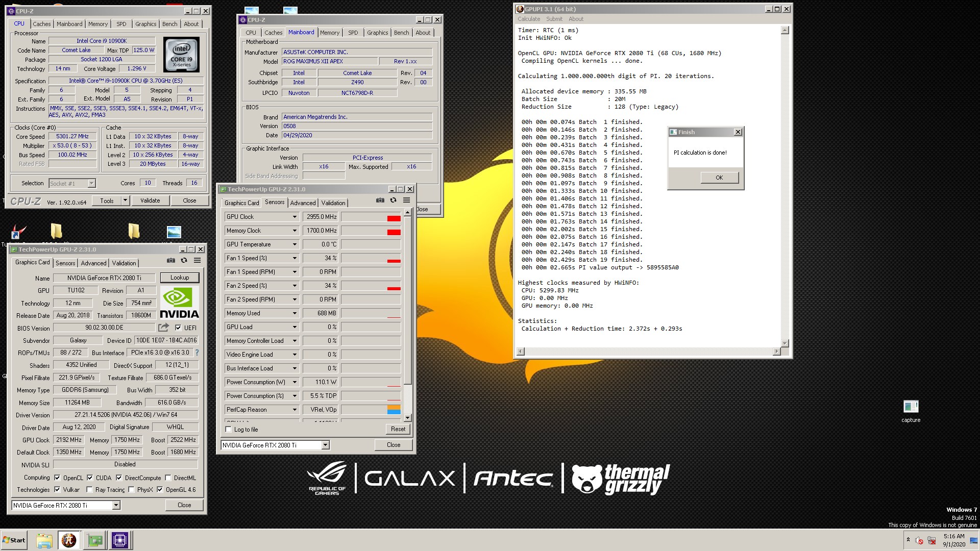
Task: Open the GPU selector dropdown in Sensors window
Action: click(x=325, y=445)
